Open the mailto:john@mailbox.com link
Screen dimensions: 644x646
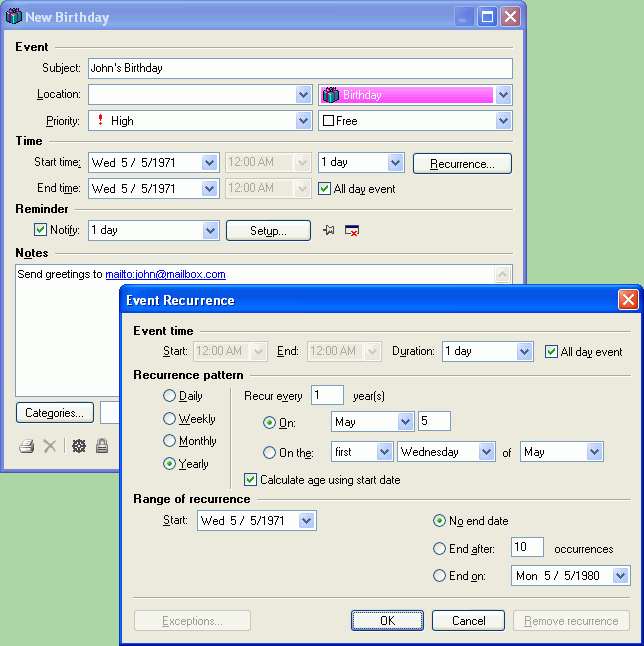pyautogui.click(x=165, y=274)
